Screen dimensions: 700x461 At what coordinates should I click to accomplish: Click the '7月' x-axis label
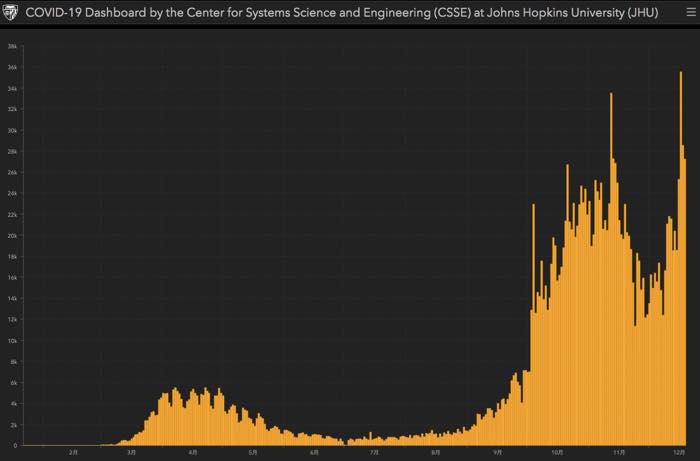tap(374, 453)
